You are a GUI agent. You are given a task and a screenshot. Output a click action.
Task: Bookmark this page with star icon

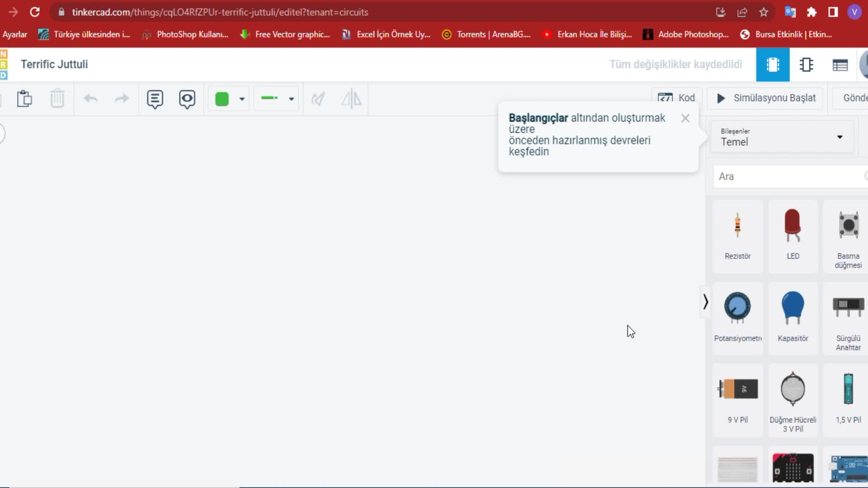764,12
